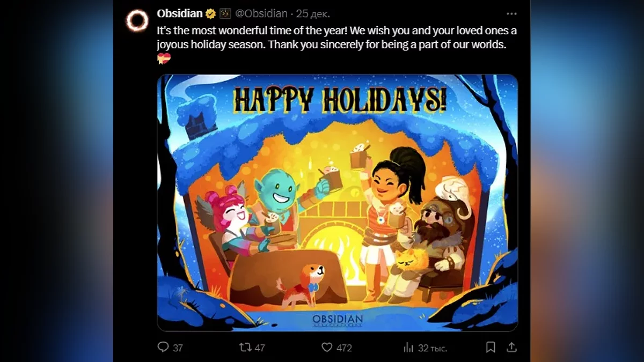Click the 37 replies count
Image resolution: width=644 pixels, height=362 pixels.
(x=178, y=348)
